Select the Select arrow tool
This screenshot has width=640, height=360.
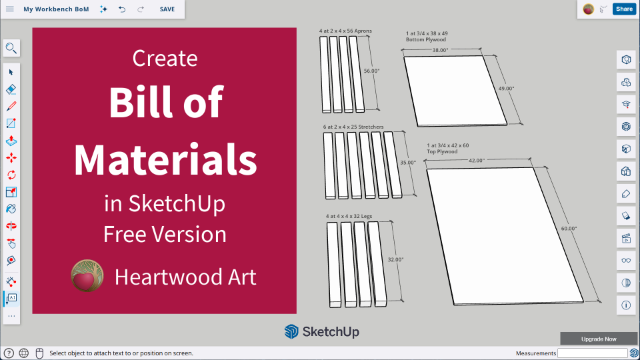11,72
